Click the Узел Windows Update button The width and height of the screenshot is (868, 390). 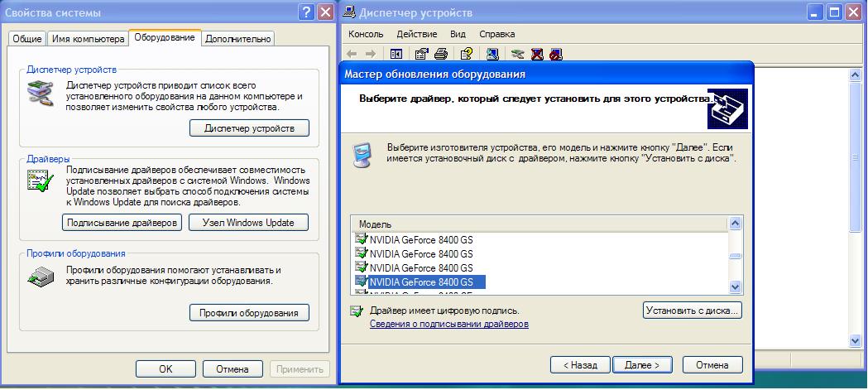248,223
